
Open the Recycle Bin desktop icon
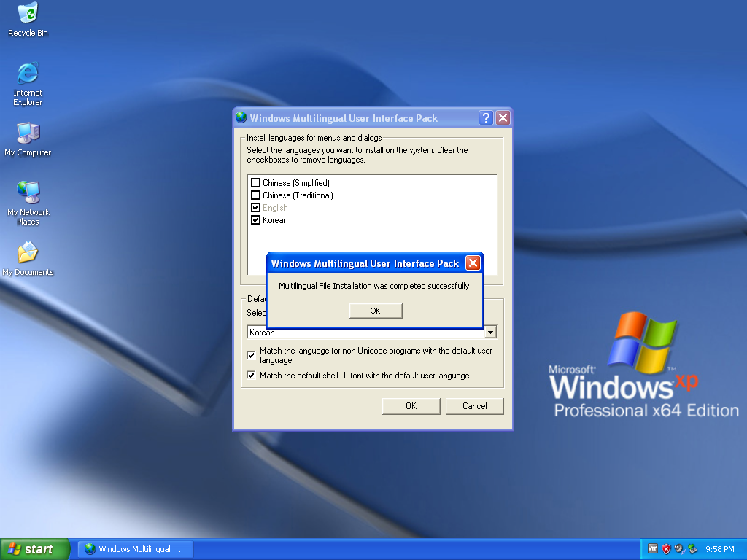[28, 19]
